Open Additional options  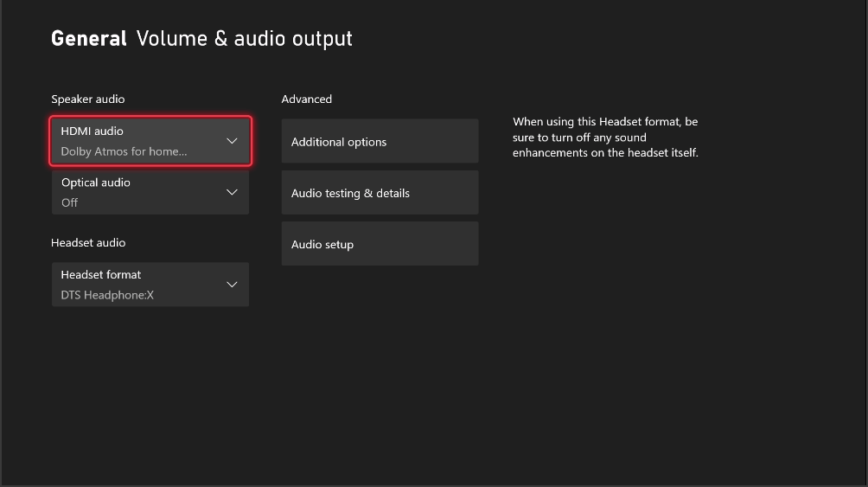380,141
